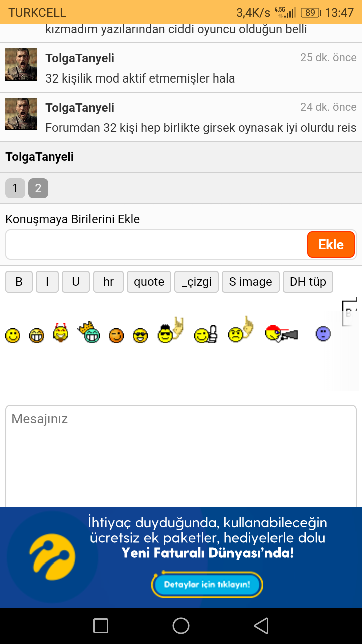362x644 pixels.
Task: Insert the sunglasses cool emoticon
Action: (140, 335)
